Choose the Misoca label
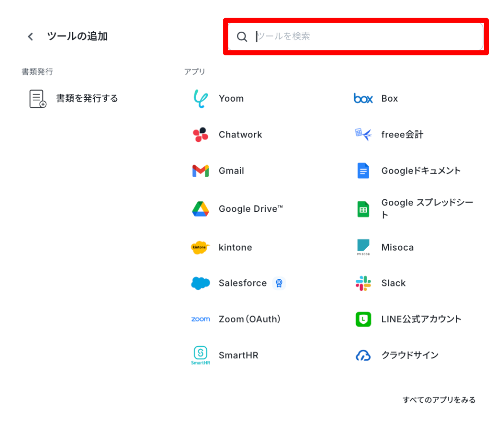This screenshot has width=504, height=447. [x=397, y=247]
